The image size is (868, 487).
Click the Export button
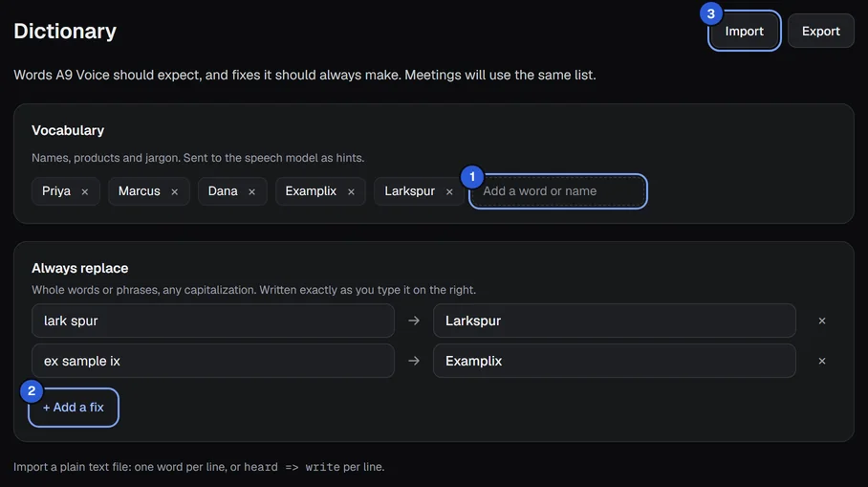pyautogui.click(x=821, y=31)
